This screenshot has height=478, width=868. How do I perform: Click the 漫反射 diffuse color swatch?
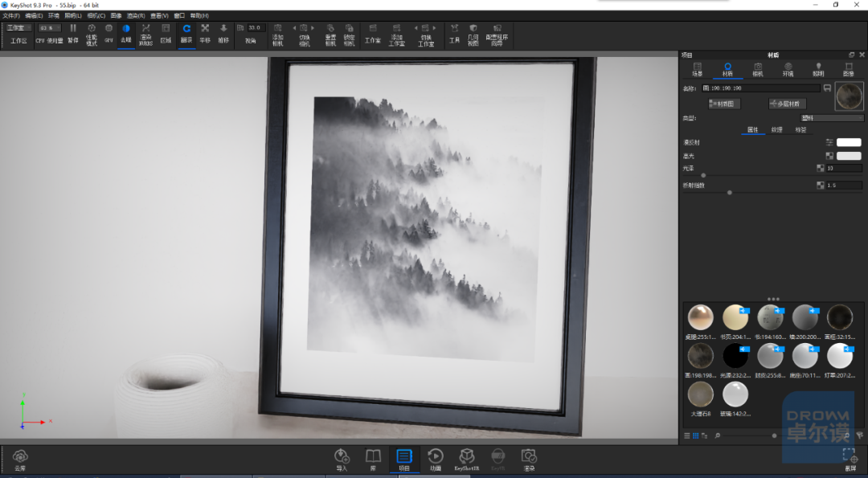click(x=849, y=142)
